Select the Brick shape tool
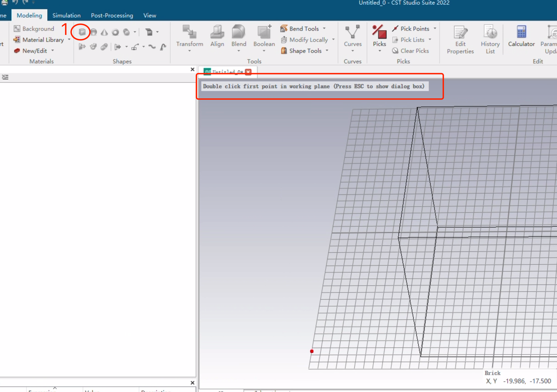The width and height of the screenshot is (557, 392). coord(82,32)
